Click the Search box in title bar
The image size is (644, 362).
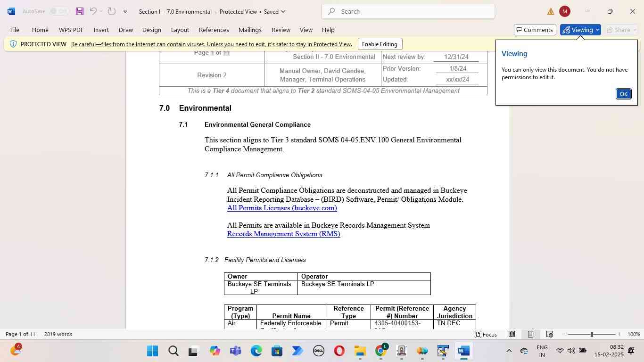[408, 11]
